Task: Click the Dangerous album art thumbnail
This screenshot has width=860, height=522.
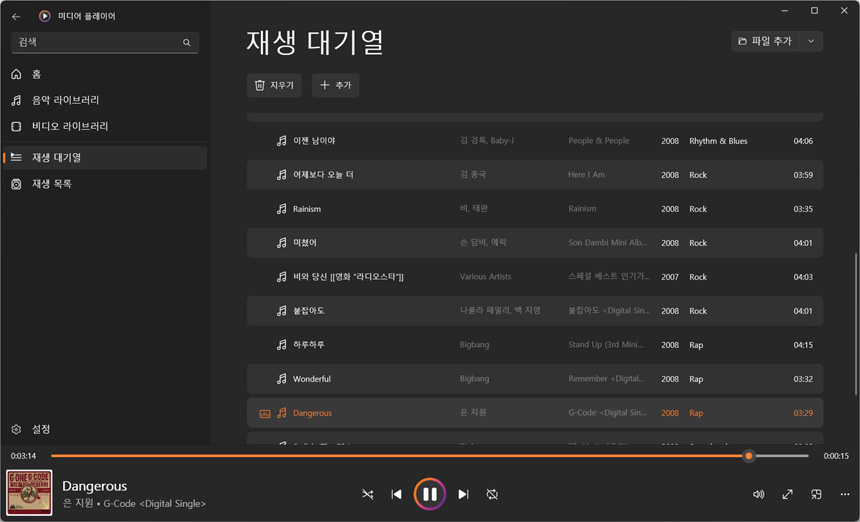Action: [x=30, y=493]
